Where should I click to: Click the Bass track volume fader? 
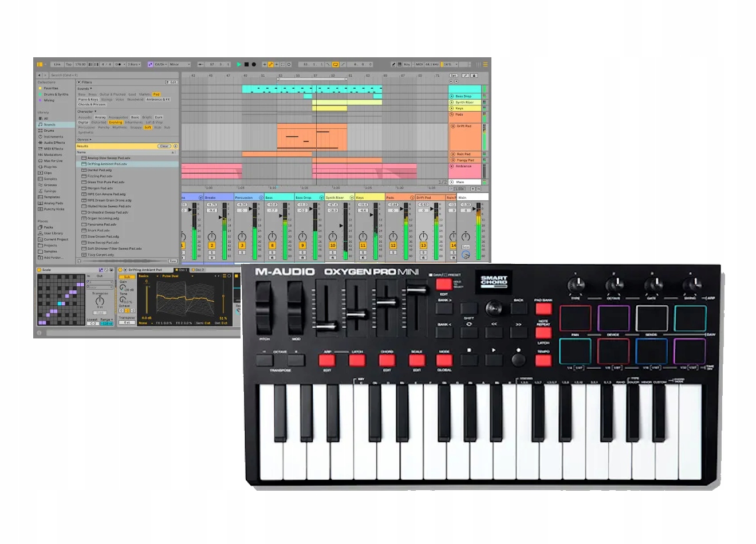pyautogui.click(x=281, y=216)
